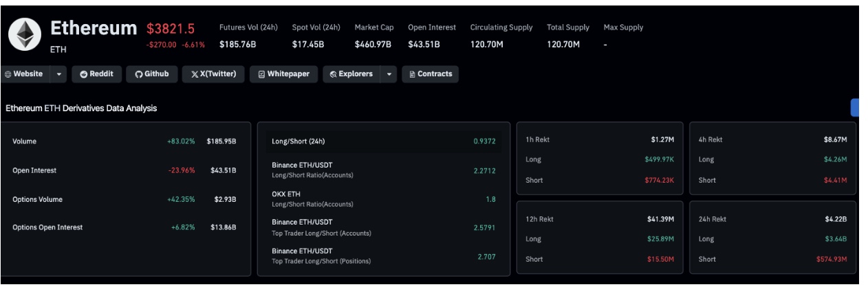Open the Whitepaper button
This screenshot has height=287, width=868.
pos(283,74)
